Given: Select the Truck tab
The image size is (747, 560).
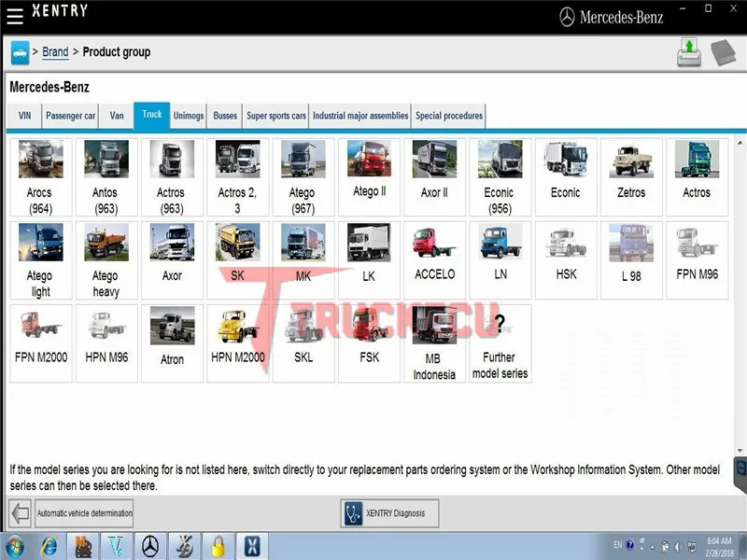Looking at the screenshot, I should coord(152,114).
